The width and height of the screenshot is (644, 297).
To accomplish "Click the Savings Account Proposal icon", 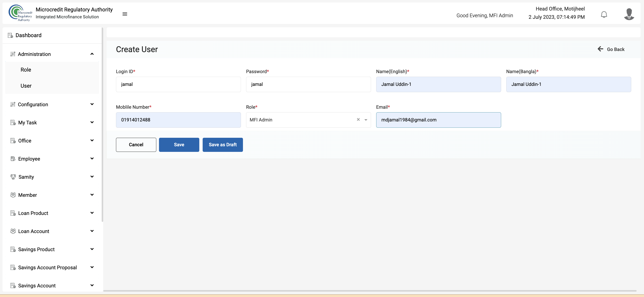I will point(13,267).
